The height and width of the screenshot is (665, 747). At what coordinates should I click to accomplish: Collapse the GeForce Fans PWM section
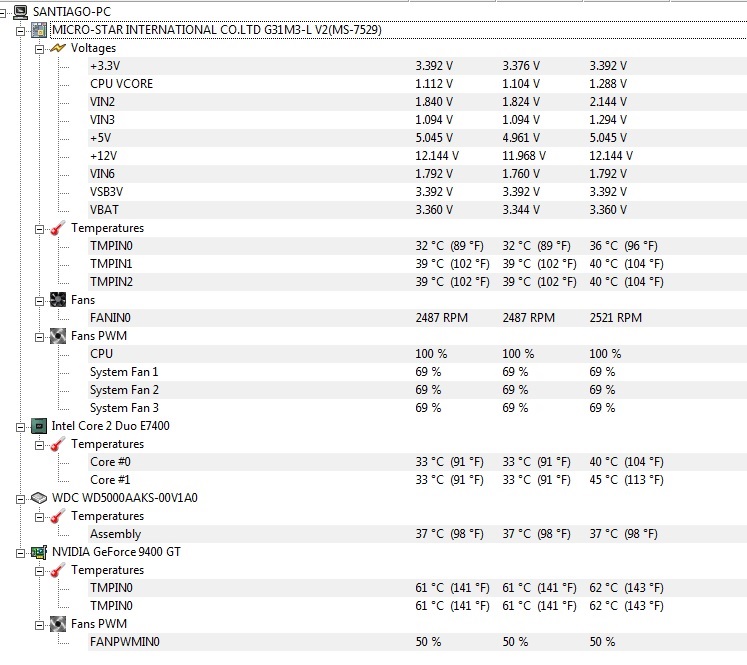(40, 625)
